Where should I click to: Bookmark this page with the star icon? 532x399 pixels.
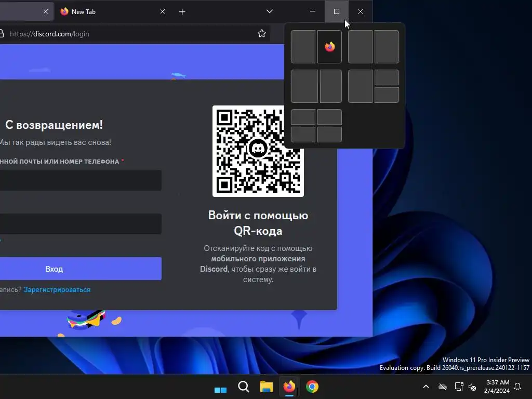[x=262, y=34]
